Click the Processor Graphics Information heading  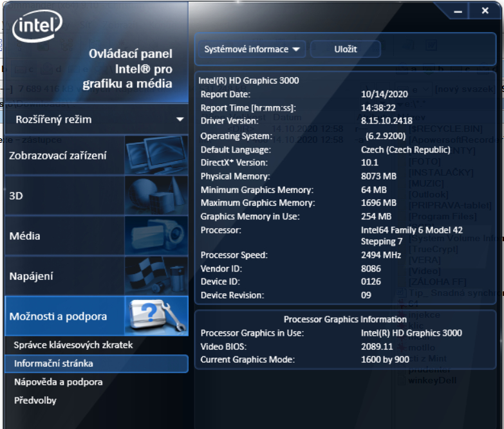345,320
